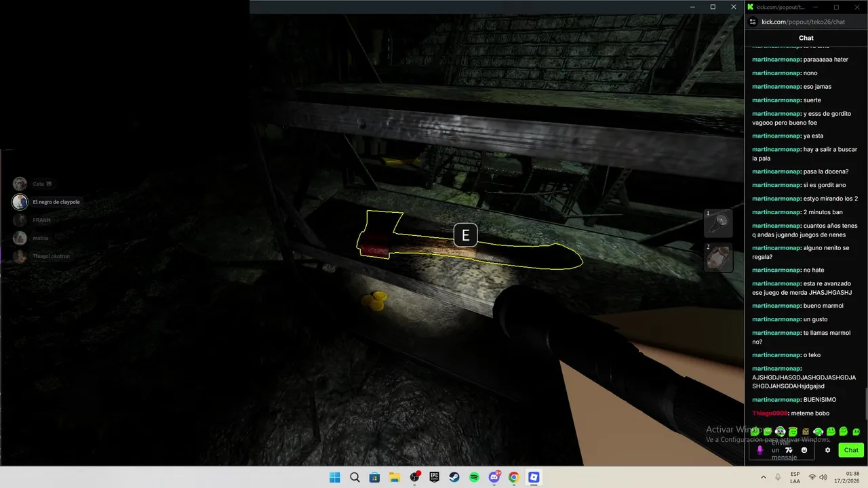Viewport: 868px width, 488px height.
Task: Click username on "eso jamas" message
Action: click(x=776, y=87)
